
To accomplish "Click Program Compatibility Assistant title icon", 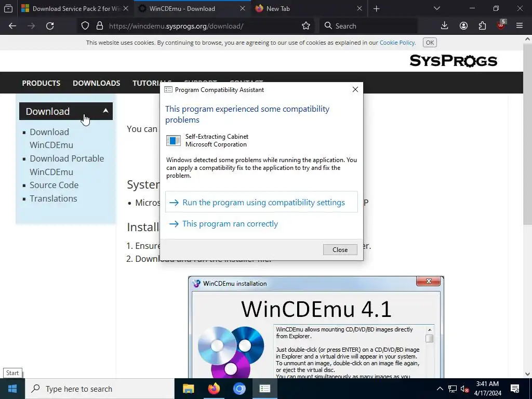I will pos(168,89).
